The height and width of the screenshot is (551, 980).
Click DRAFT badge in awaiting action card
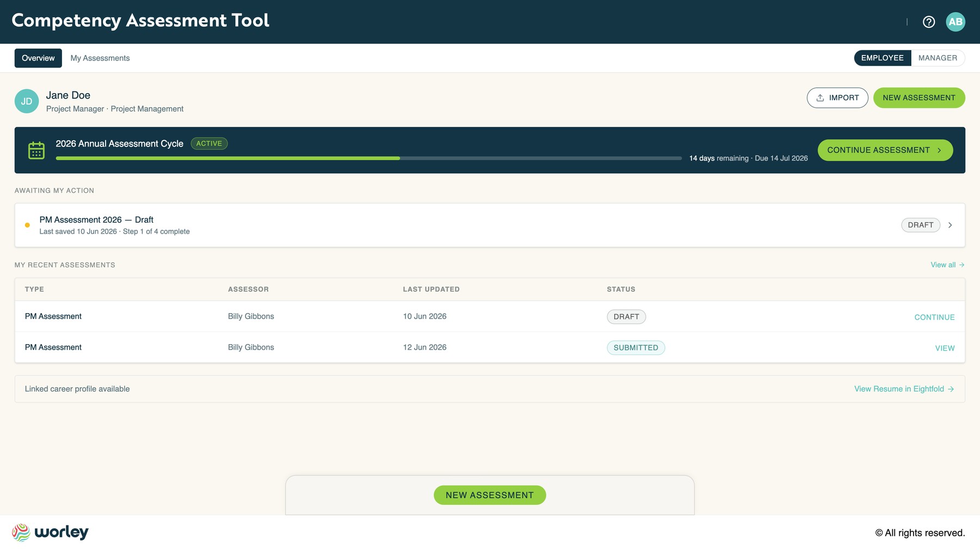pyautogui.click(x=921, y=225)
